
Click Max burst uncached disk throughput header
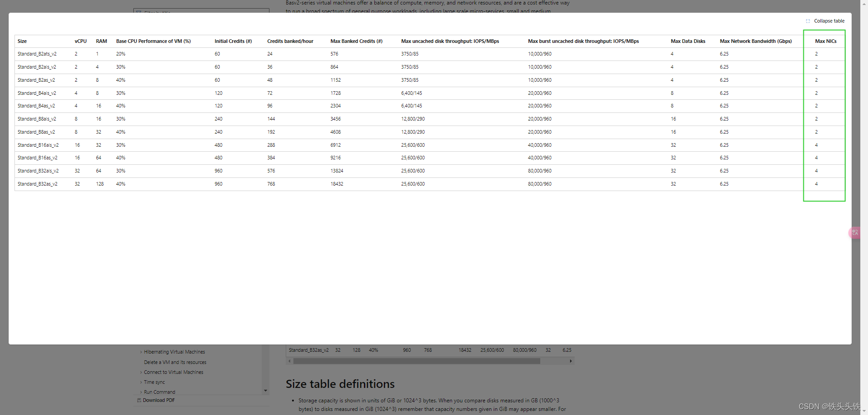(583, 41)
